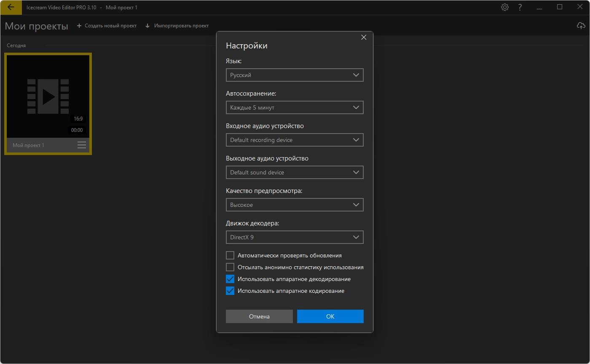Expand Качество предпросмотра dropdown

[294, 205]
